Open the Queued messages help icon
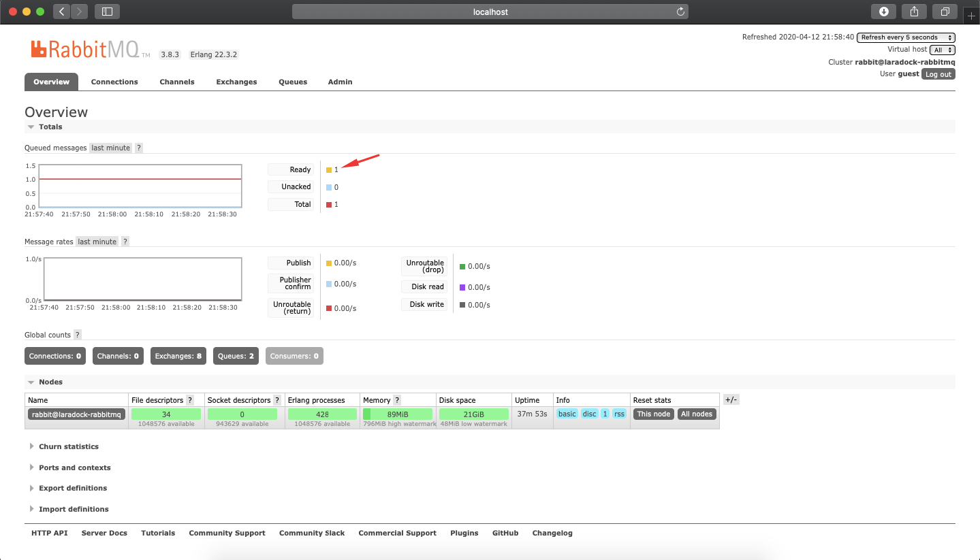This screenshot has height=560, width=980. 139,148
